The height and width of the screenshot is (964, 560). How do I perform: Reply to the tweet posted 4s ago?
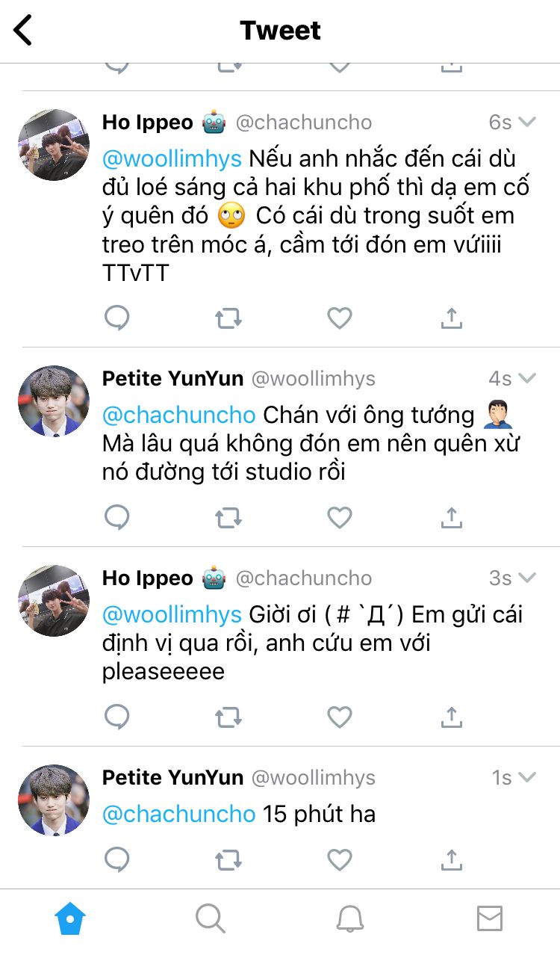116,517
